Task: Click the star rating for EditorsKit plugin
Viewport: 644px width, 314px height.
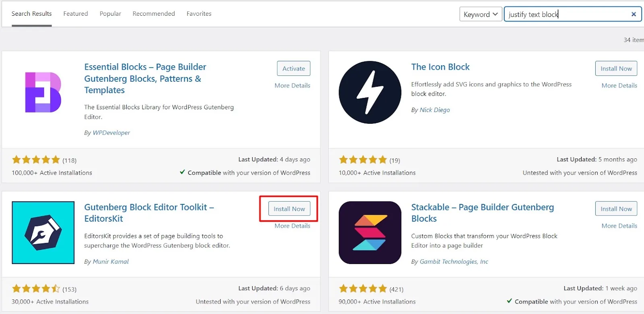Action: coord(36,289)
